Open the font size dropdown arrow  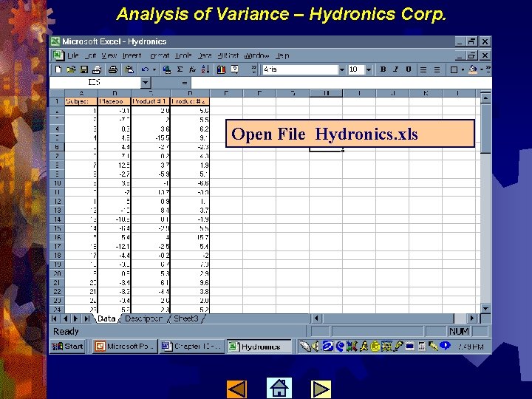click(x=369, y=69)
